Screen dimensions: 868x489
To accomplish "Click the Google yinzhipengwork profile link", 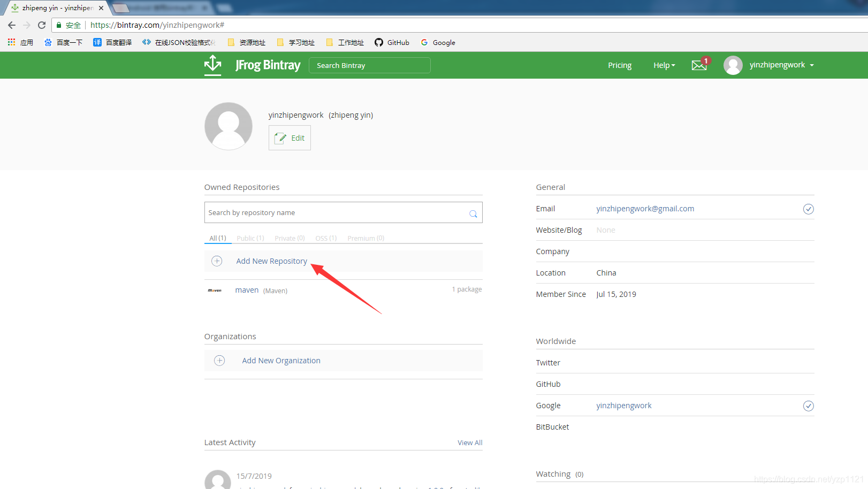I will (x=624, y=406).
